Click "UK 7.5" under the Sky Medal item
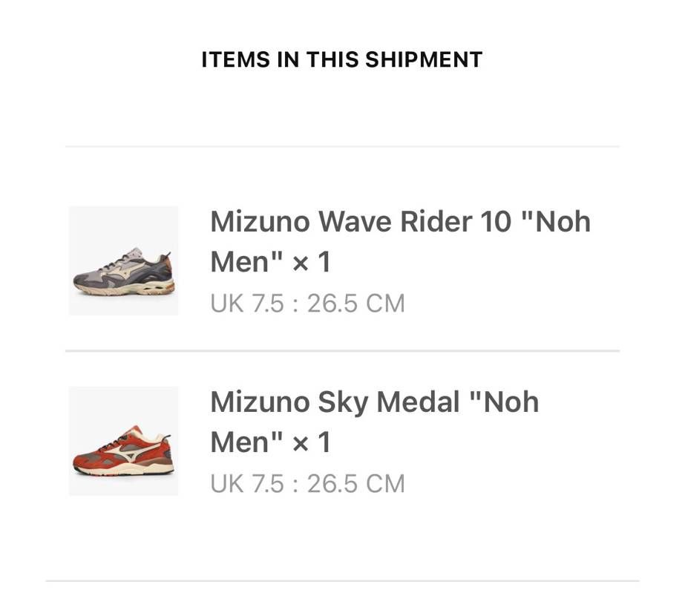 tap(247, 484)
